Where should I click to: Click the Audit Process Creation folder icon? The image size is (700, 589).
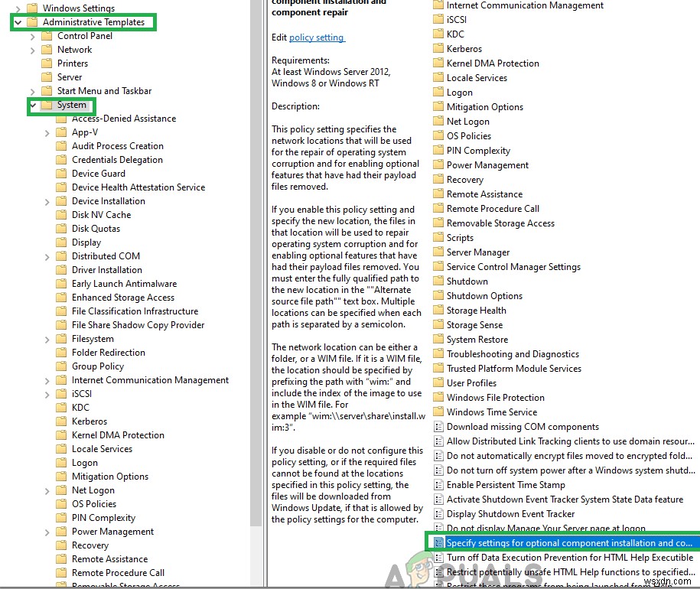click(x=61, y=146)
